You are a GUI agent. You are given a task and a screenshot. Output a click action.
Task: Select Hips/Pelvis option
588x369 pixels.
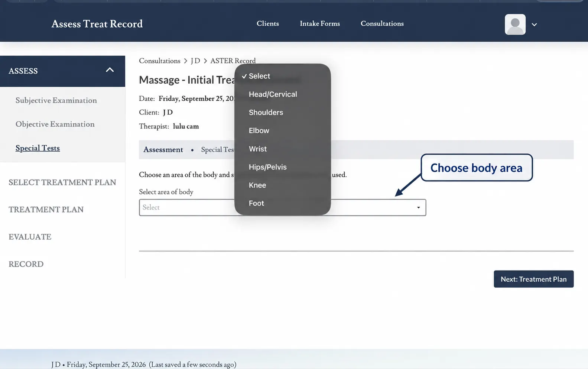tap(267, 167)
